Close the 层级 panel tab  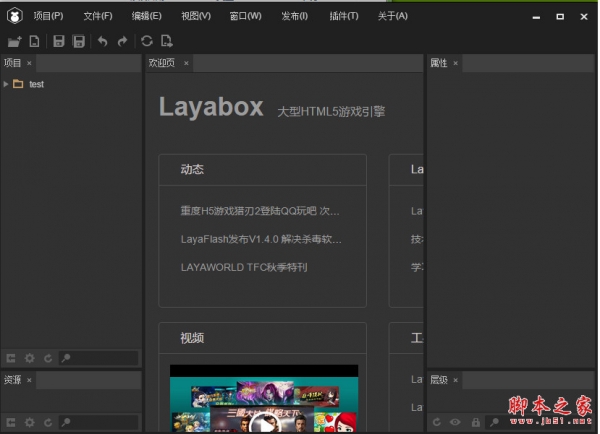(x=455, y=380)
